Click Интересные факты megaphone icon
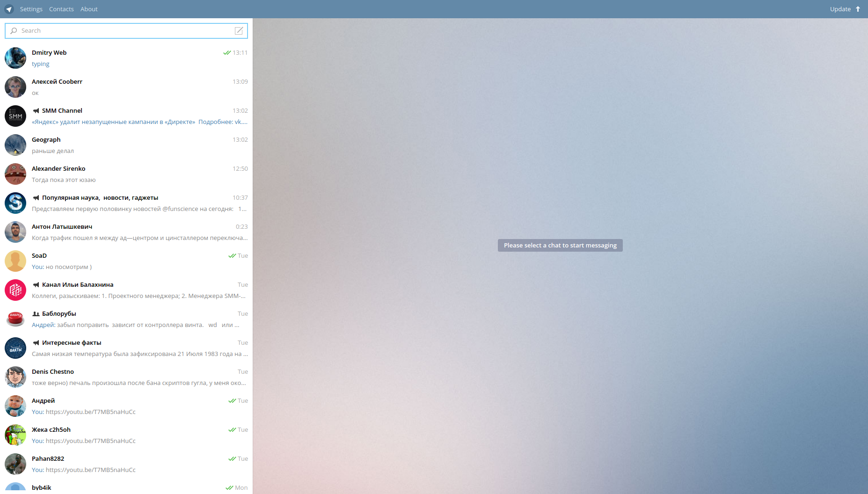This screenshot has width=868, height=494. (x=36, y=343)
